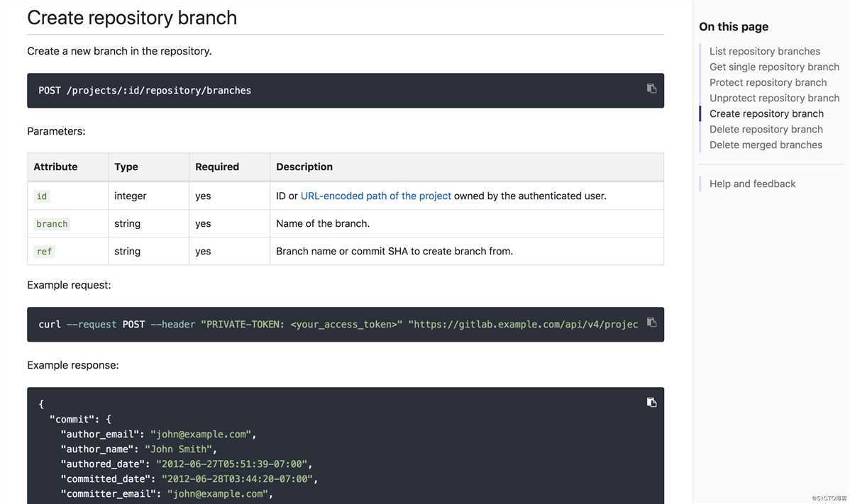The image size is (850, 504).
Task: Copy the POST endpoint code block
Action: pyautogui.click(x=651, y=88)
